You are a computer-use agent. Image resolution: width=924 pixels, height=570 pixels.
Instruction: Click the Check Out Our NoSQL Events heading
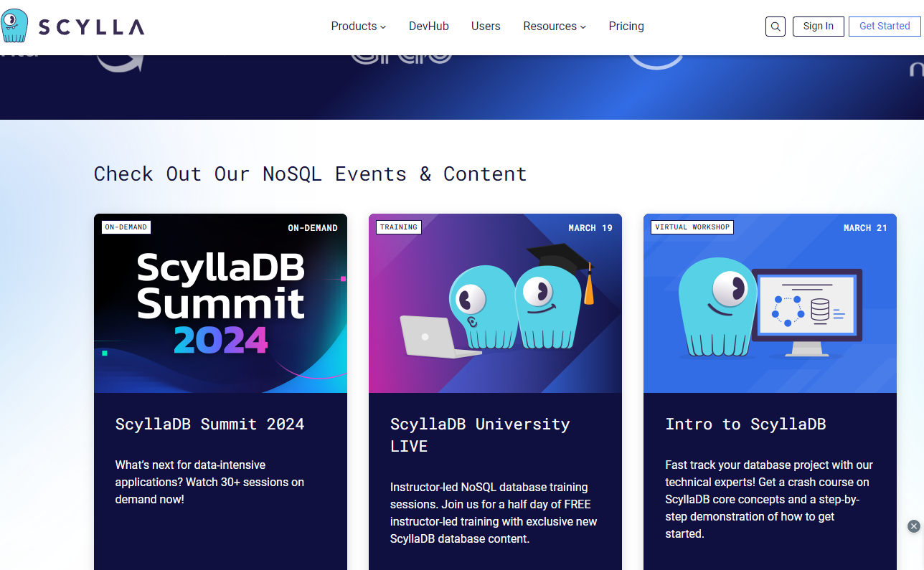310,174
